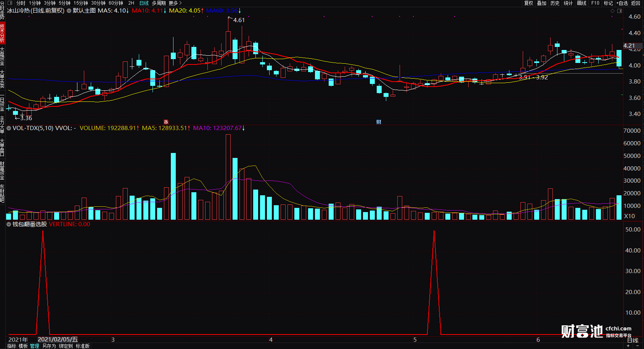This screenshot has width=644, height=349.
Task: Open the 多周期 multi-period view
Action: pyautogui.click(x=159, y=3)
